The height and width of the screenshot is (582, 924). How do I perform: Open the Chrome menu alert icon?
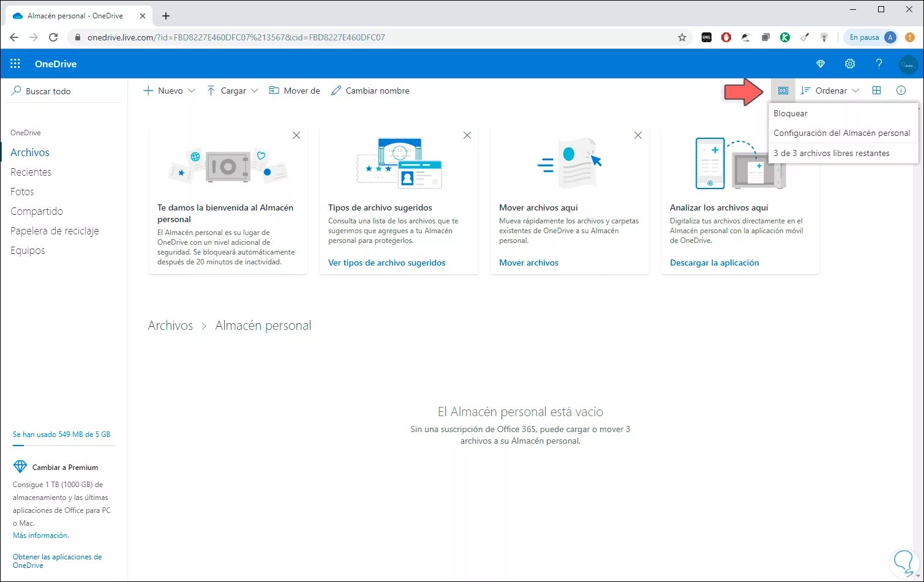[910, 37]
